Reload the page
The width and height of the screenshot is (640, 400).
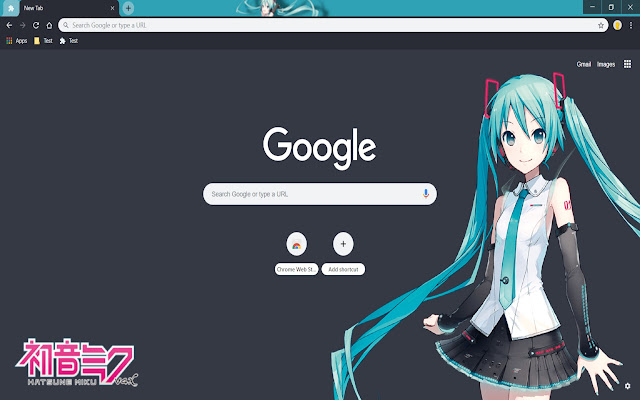point(36,25)
